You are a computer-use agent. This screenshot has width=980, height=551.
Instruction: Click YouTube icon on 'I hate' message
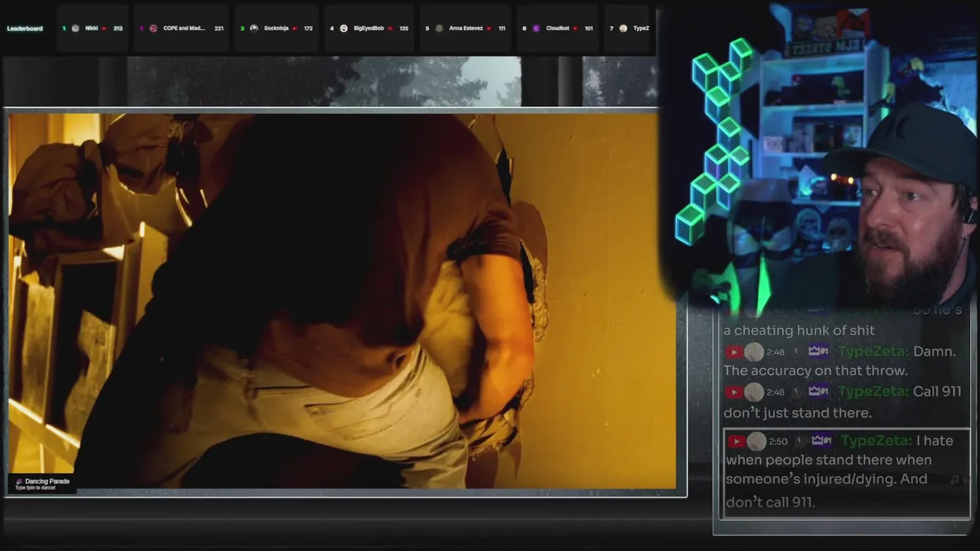pyautogui.click(x=737, y=441)
